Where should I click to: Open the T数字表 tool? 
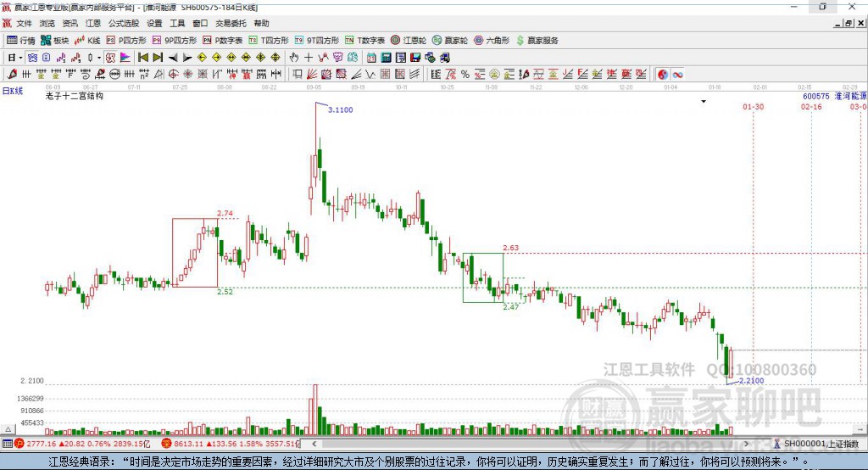pos(364,41)
